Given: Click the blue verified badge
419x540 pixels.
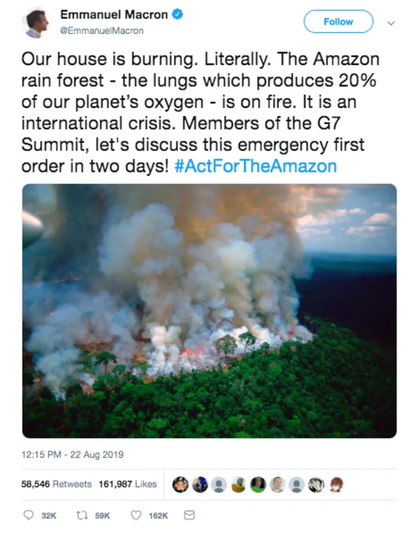Looking at the screenshot, I should pyautogui.click(x=177, y=14).
